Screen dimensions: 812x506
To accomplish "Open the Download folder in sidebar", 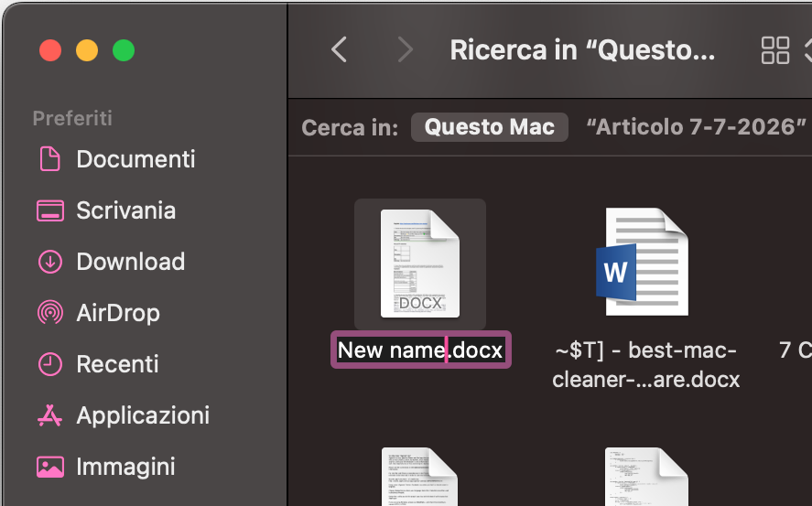I will coord(131,262).
